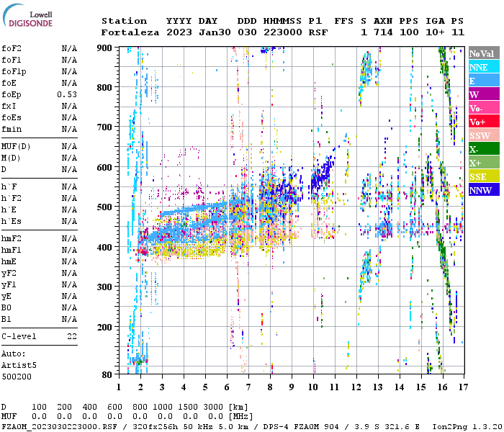Select the red Vo+ legend swatch
Screen dimensions: 504x432
tap(484, 122)
